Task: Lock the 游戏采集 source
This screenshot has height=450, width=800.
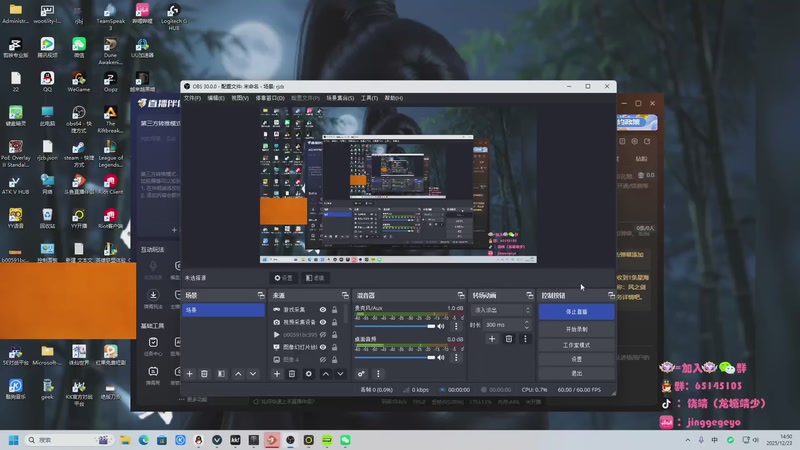Action: click(334, 310)
